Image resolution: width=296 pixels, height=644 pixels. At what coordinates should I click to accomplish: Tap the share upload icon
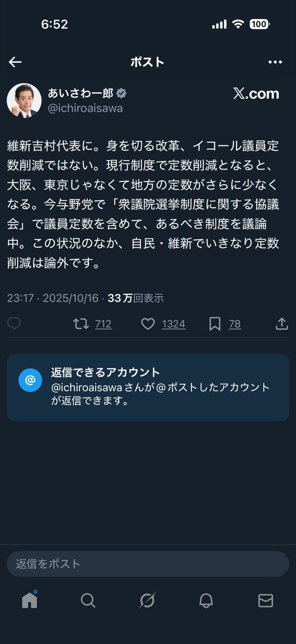[x=281, y=324]
